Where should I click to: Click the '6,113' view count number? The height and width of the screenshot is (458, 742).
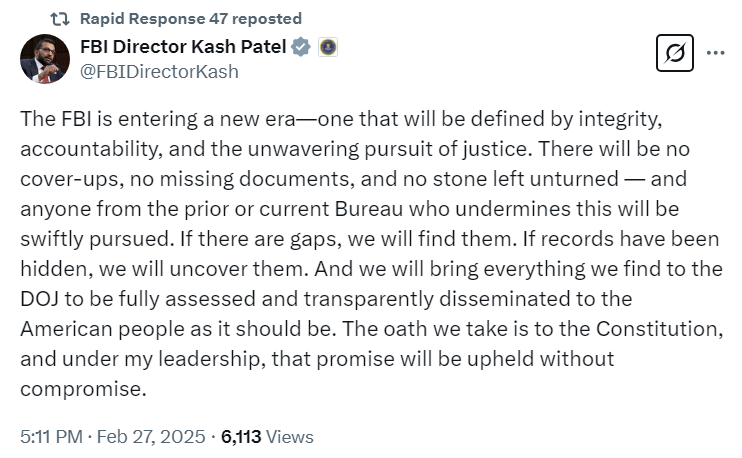click(x=241, y=436)
